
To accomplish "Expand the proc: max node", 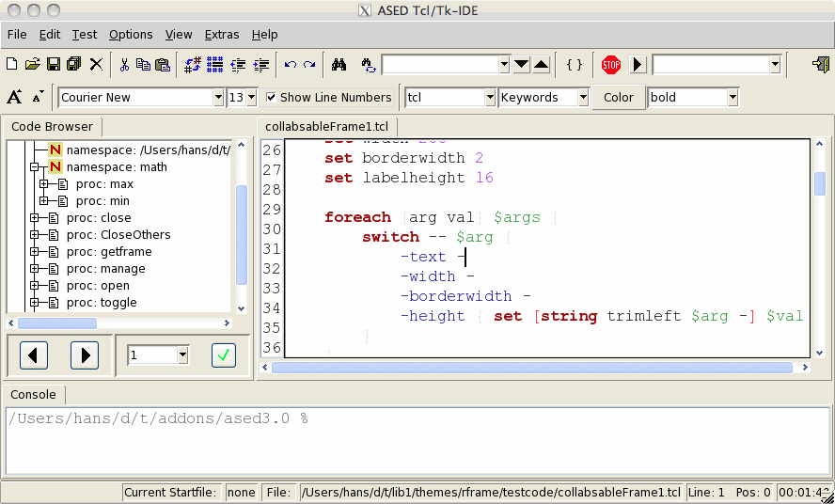I will [43, 183].
